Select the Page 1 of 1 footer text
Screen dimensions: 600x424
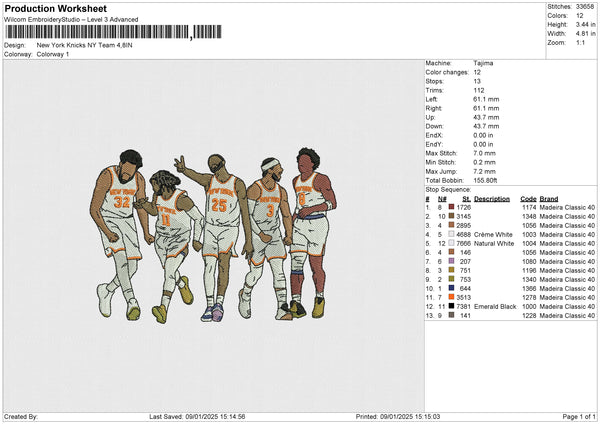point(579,416)
